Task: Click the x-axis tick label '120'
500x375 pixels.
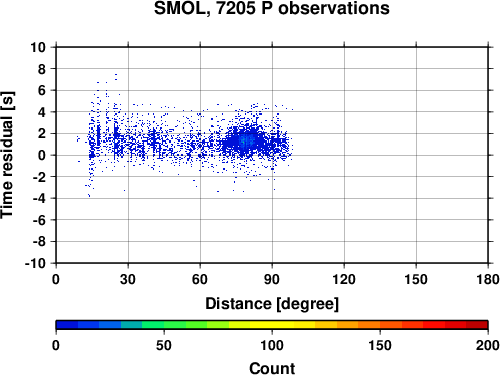Action: tap(344, 279)
